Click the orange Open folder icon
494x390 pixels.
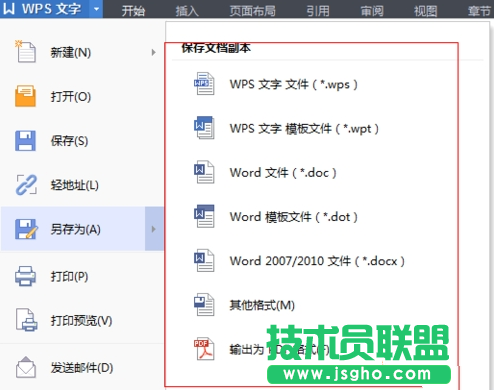(x=25, y=96)
